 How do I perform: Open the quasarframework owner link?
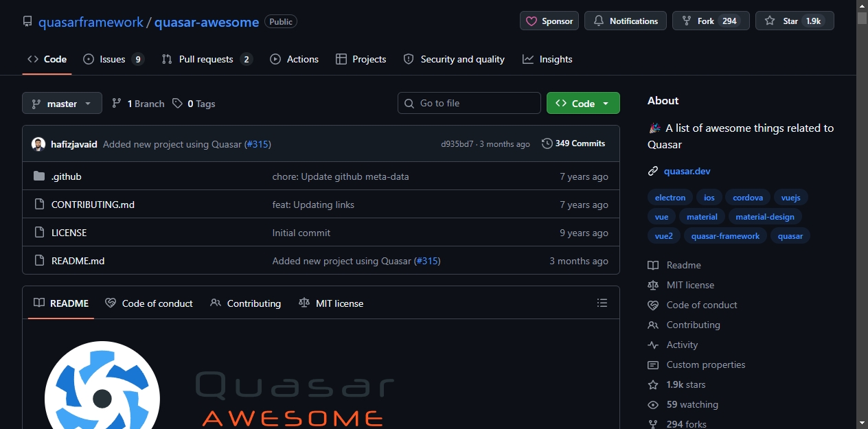91,22
